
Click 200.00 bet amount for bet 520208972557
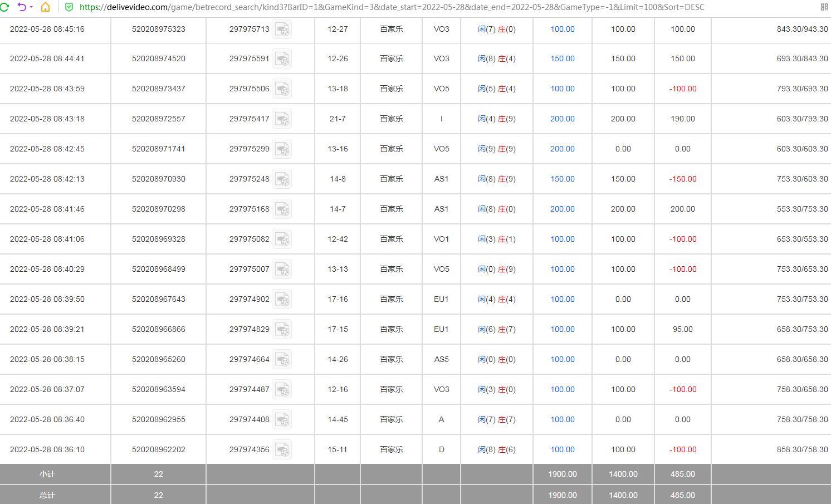(x=563, y=119)
